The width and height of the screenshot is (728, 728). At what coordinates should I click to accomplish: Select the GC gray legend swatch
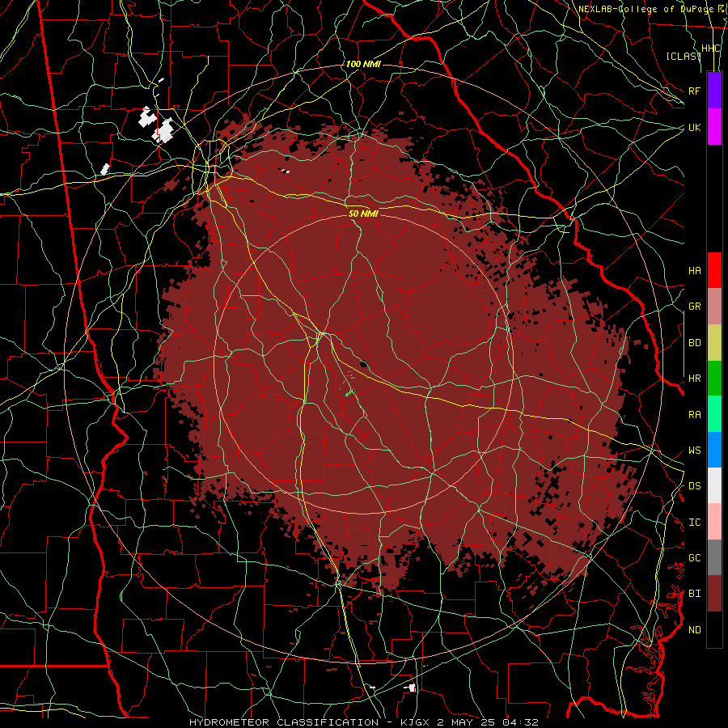[714, 557]
